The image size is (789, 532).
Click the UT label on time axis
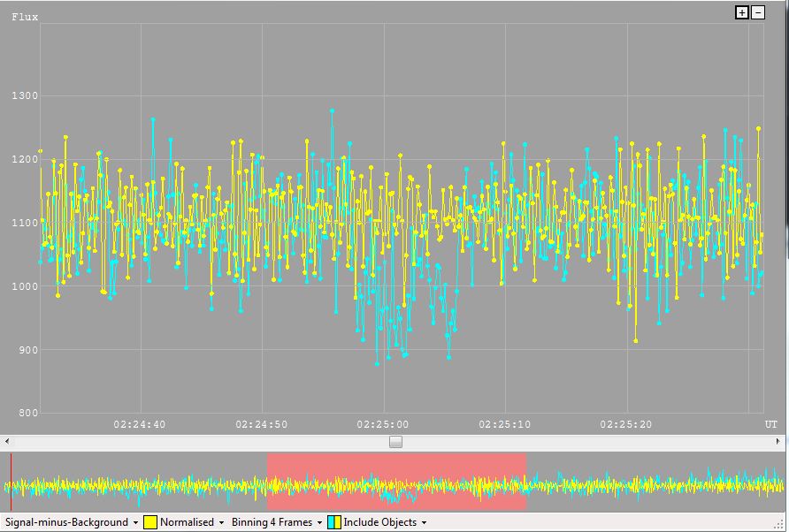click(x=771, y=424)
